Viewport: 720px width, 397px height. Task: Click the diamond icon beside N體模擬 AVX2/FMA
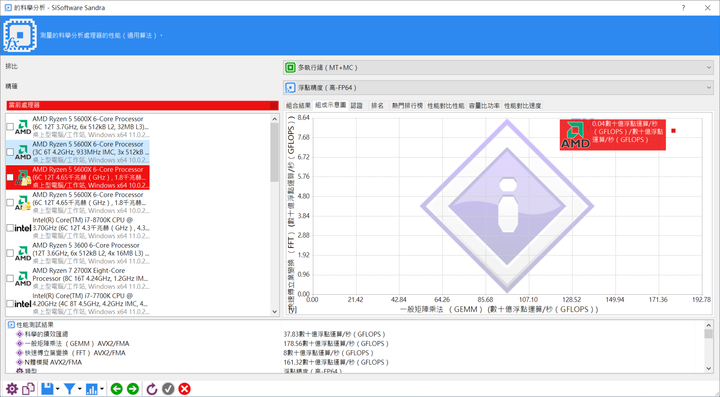20,362
